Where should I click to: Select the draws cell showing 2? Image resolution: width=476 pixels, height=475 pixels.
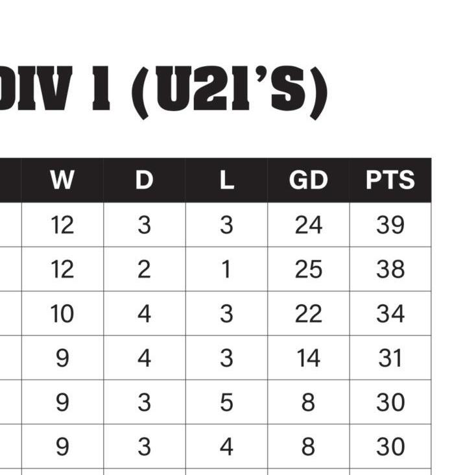[x=145, y=269]
